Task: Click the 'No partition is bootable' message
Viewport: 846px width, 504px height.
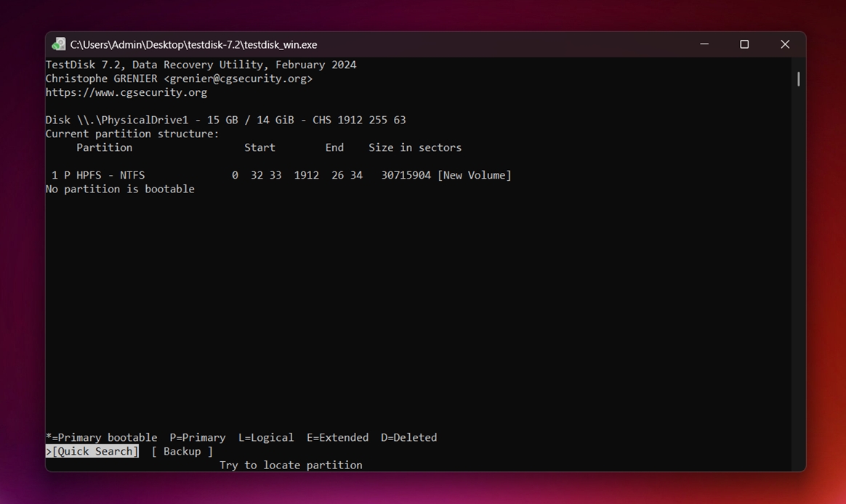Action: click(120, 189)
